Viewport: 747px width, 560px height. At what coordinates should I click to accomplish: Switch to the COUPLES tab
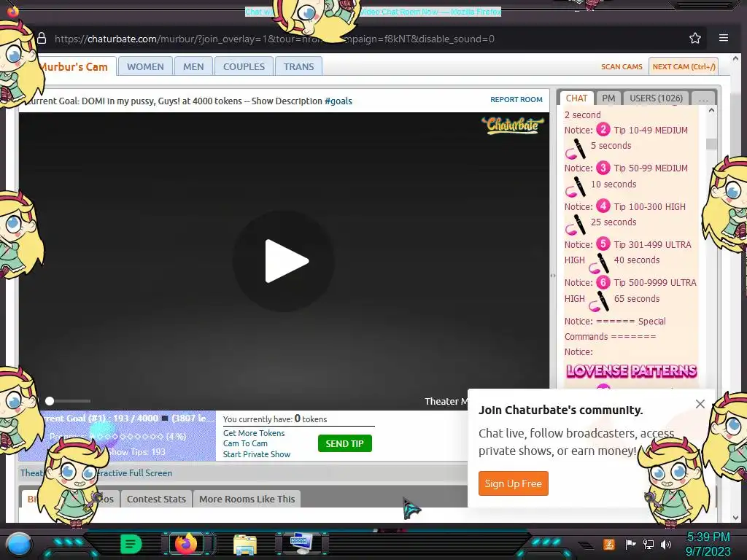(244, 66)
